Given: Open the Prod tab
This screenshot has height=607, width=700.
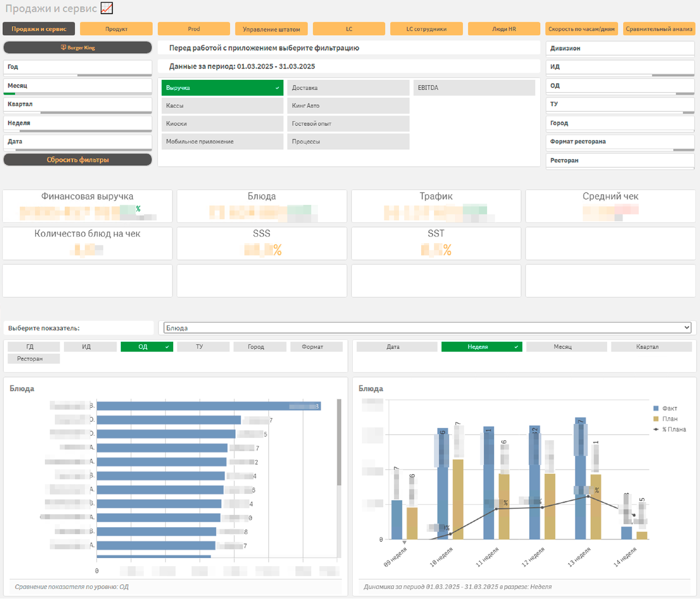Looking at the screenshot, I should 194,29.
